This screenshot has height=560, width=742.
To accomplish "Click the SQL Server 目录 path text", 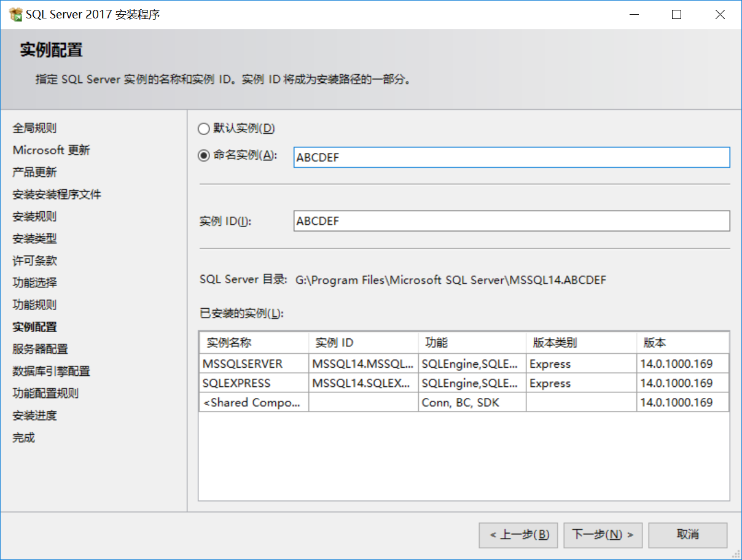I will [x=451, y=280].
